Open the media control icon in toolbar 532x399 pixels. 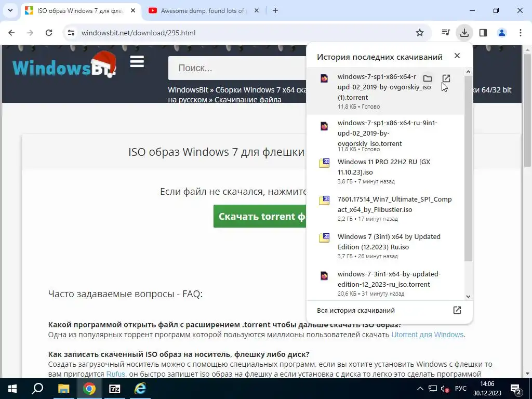pyautogui.click(x=445, y=33)
